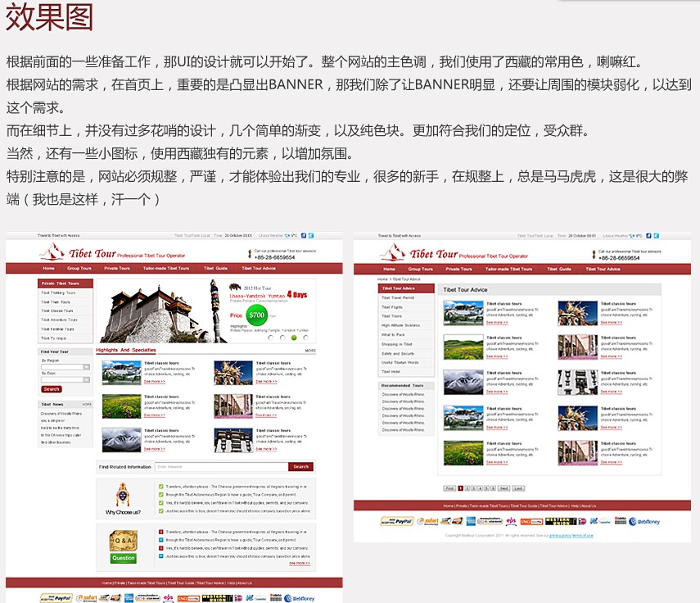Click the Enter Keyword search field

pos(221,467)
